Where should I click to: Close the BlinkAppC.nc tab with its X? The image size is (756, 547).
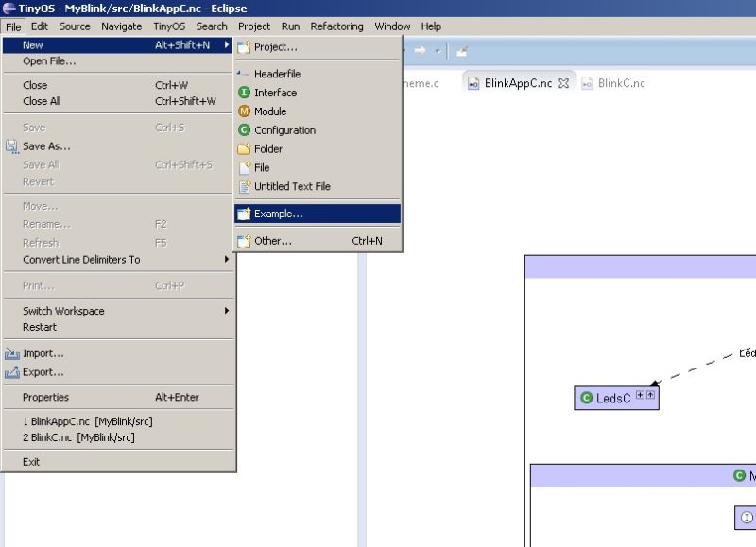click(564, 83)
